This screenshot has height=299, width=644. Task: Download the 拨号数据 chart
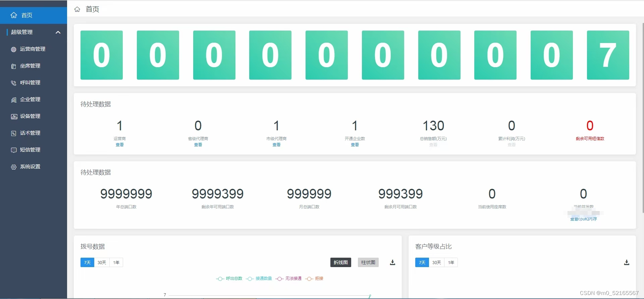(392, 262)
